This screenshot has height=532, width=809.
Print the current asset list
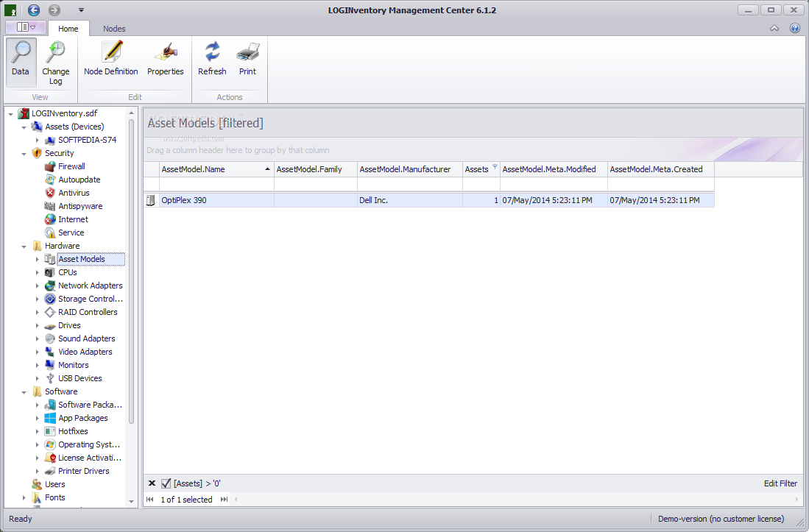tap(247, 59)
